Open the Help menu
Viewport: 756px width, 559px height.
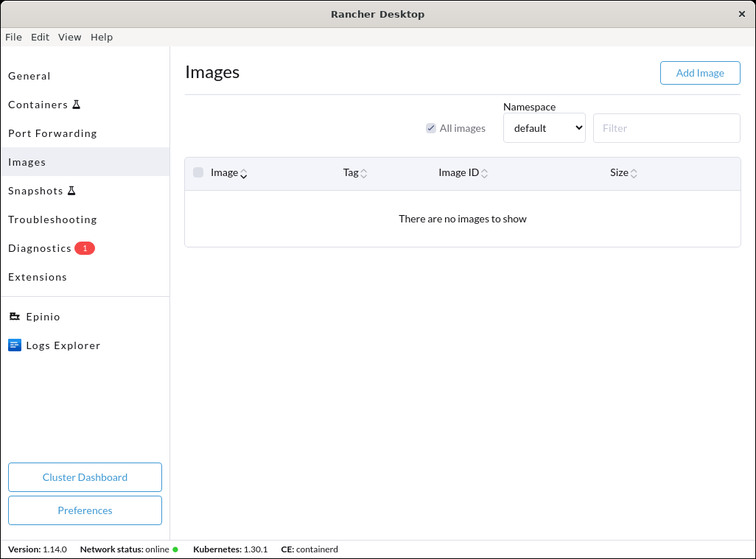pyautogui.click(x=102, y=37)
